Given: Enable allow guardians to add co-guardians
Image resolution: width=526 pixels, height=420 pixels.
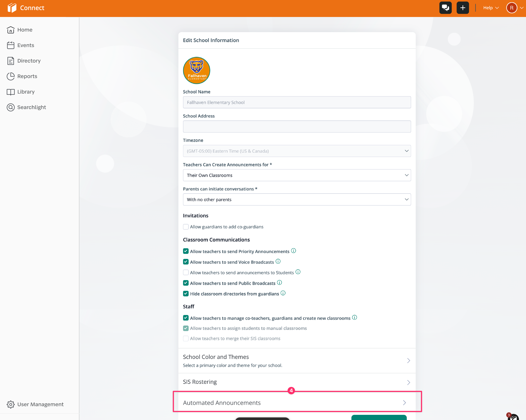Looking at the screenshot, I should click(x=186, y=227).
